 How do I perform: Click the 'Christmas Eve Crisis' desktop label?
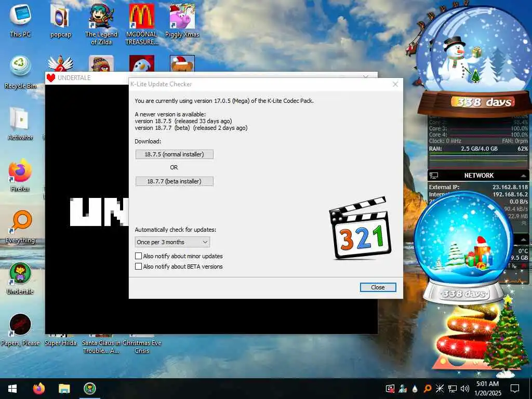tap(142, 347)
